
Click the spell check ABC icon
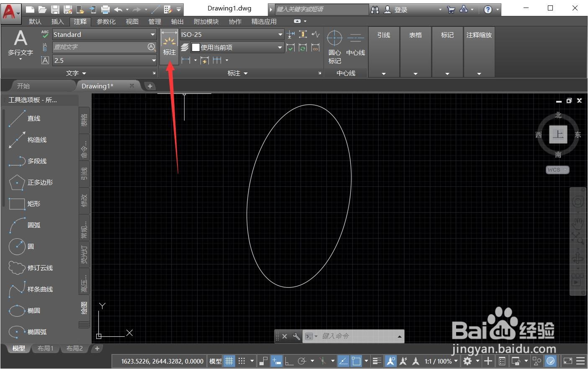pyautogui.click(x=45, y=34)
